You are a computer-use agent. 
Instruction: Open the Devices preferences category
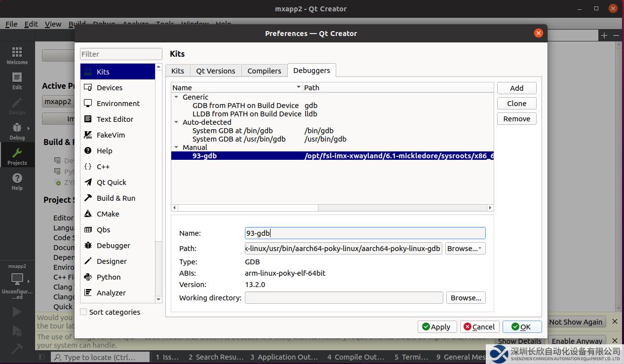point(117,87)
